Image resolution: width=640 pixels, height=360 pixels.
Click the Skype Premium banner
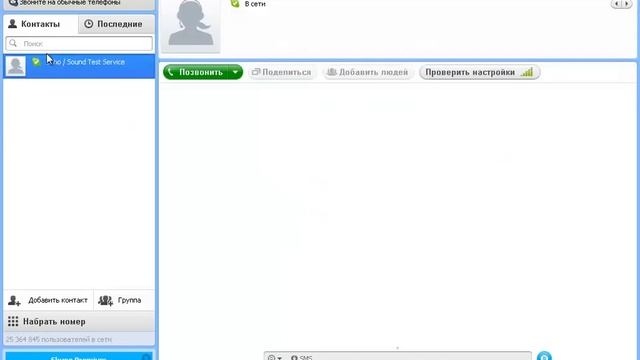[79, 356]
